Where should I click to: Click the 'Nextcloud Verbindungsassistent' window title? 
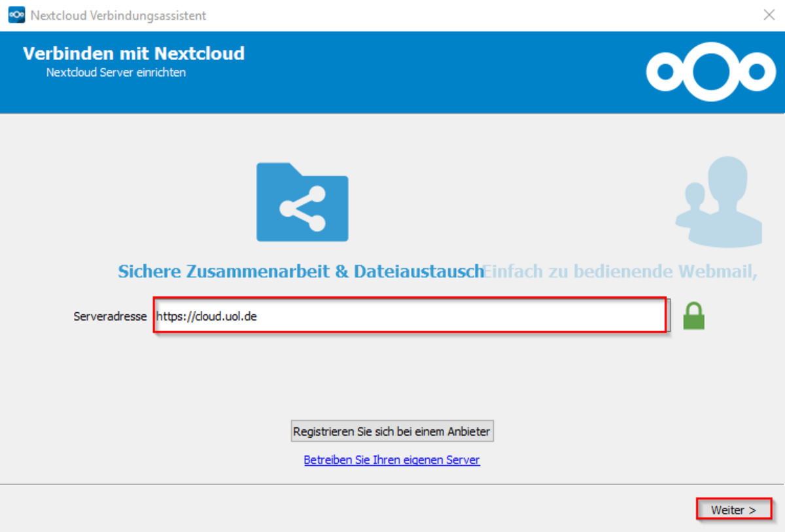[118, 16]
